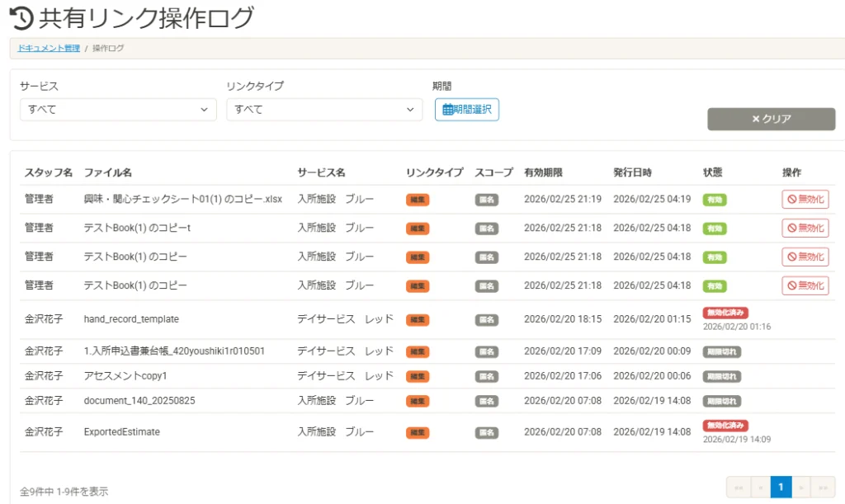Expand the chevron on the リンクタイプ selector
The image size is (845, 504).
[410, 109]
